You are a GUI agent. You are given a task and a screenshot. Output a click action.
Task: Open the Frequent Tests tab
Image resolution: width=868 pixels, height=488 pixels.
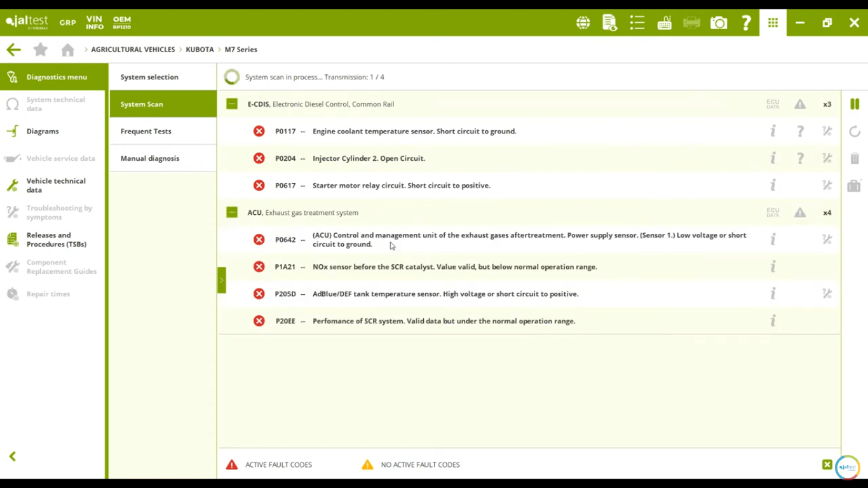point(163,131)
